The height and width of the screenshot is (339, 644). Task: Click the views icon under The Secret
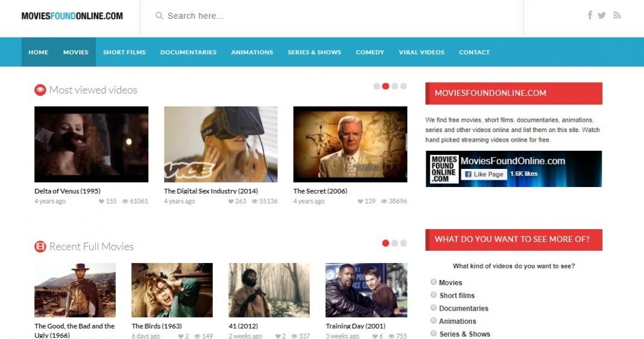384,201
